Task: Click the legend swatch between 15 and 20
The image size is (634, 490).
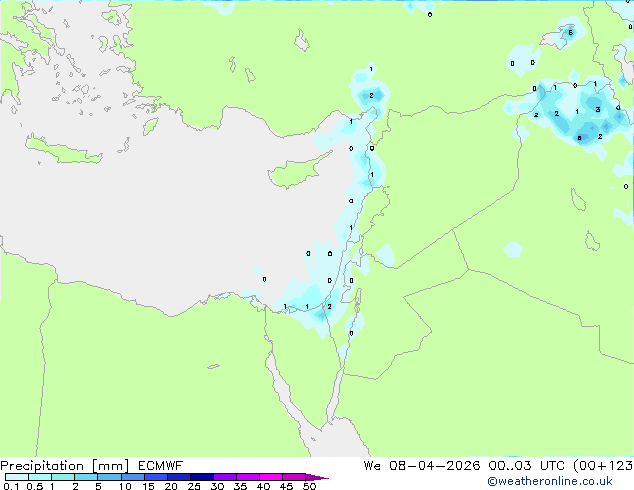Action: [156, 477]
